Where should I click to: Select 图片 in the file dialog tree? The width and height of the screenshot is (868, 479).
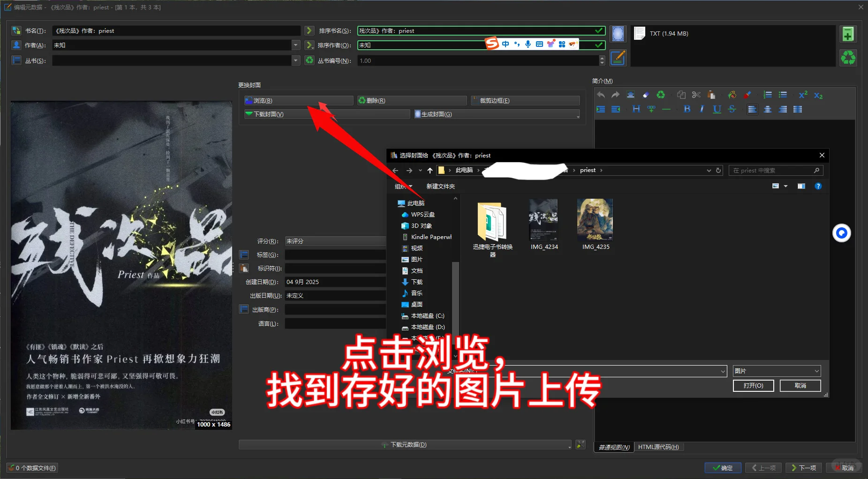pyautogui.click(x=417, y=259)
